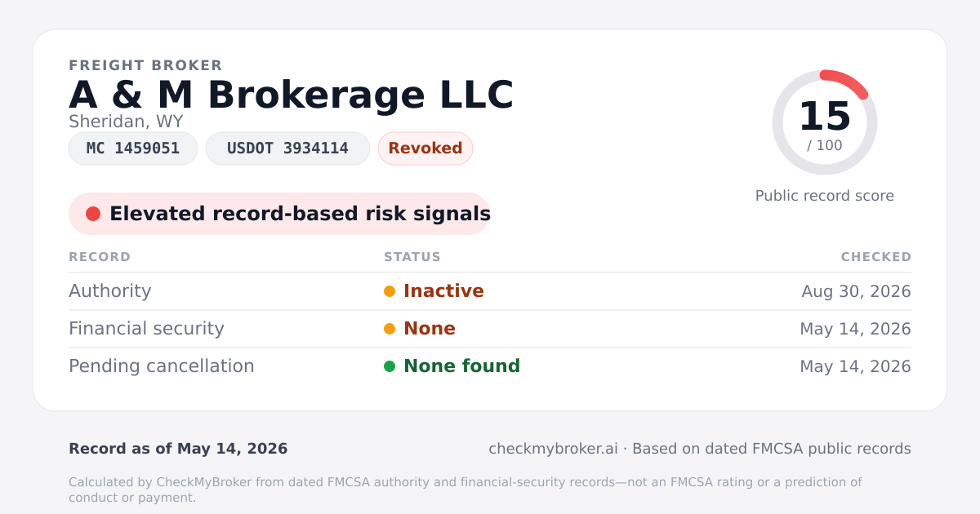Click the green dot beside None found
Image resolution: width=980 pixels, height=514 pixels.
(x=390, y=366)
